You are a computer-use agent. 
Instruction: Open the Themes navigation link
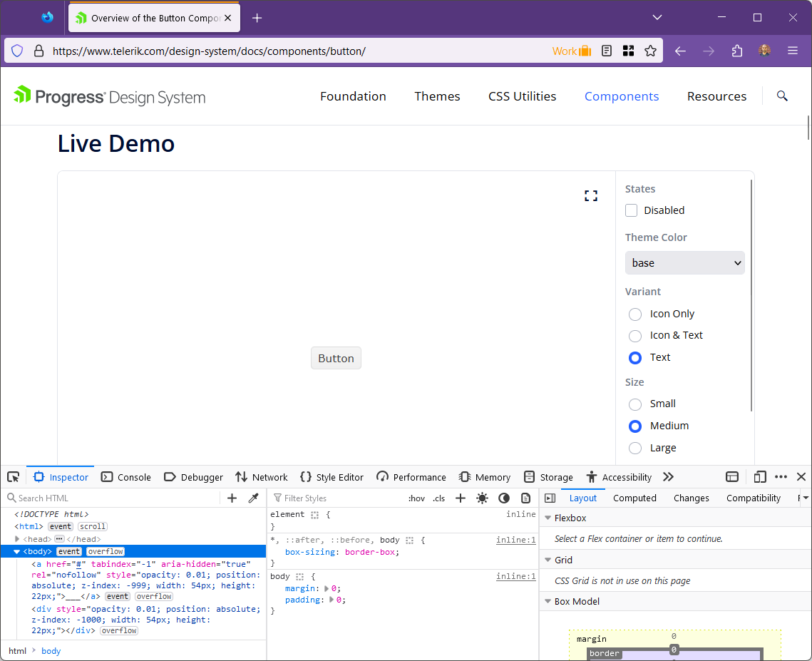tap(437, 96)
